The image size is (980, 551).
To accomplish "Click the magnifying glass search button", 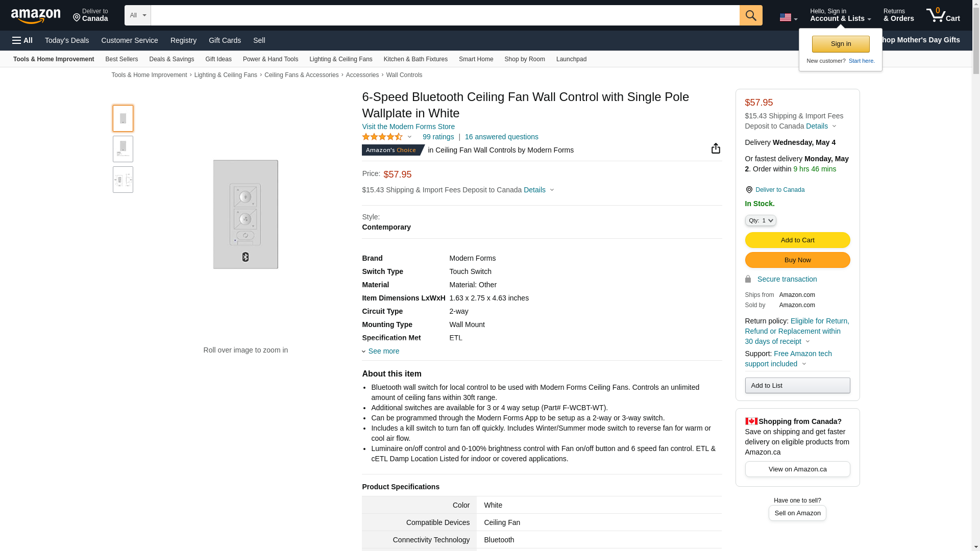I will [751, 15].
